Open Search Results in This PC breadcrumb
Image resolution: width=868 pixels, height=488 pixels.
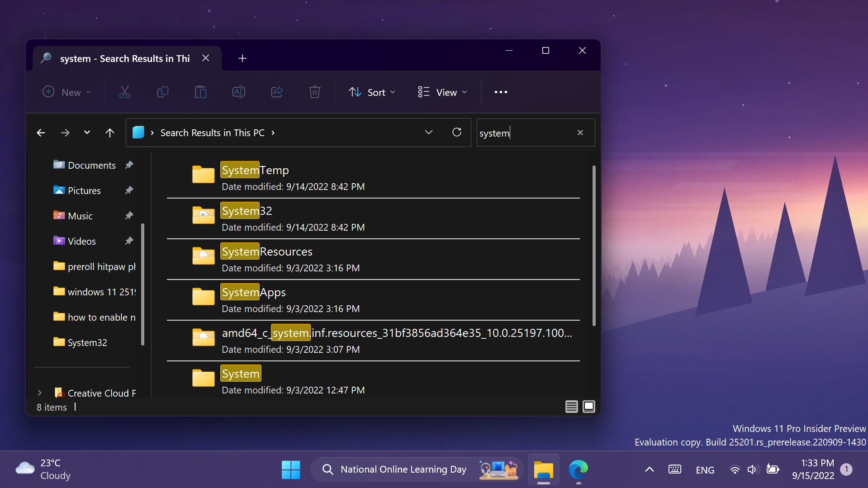[212, 133]
